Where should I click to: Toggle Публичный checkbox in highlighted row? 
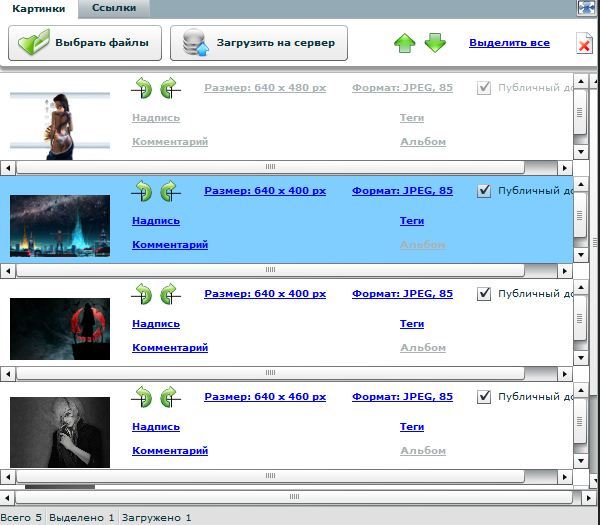point(484,191)
